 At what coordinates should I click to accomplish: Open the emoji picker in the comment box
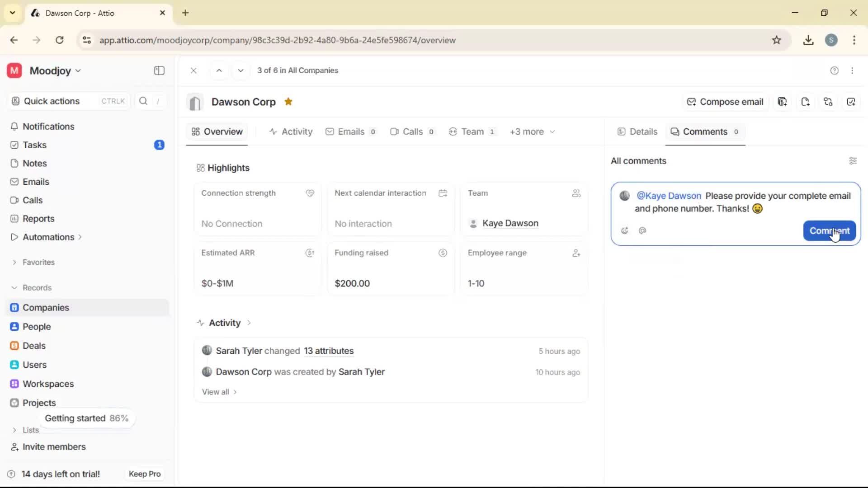(x=624, y=230)
